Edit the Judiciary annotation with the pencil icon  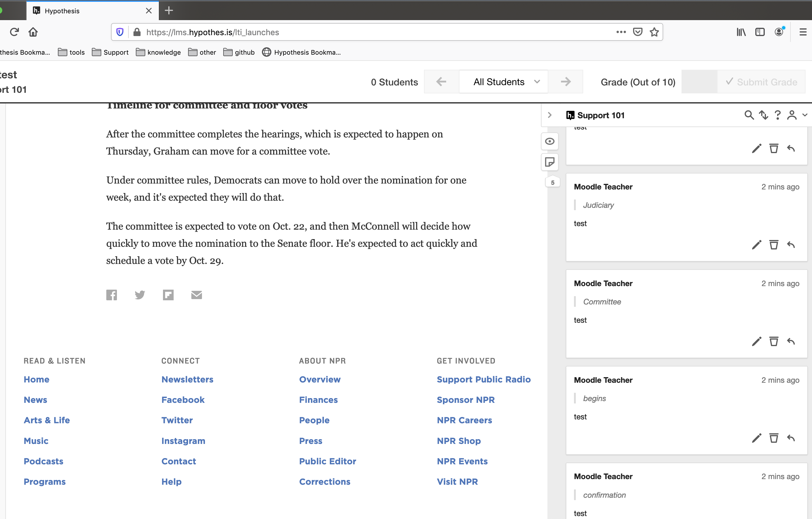click(x=756, y=244)
